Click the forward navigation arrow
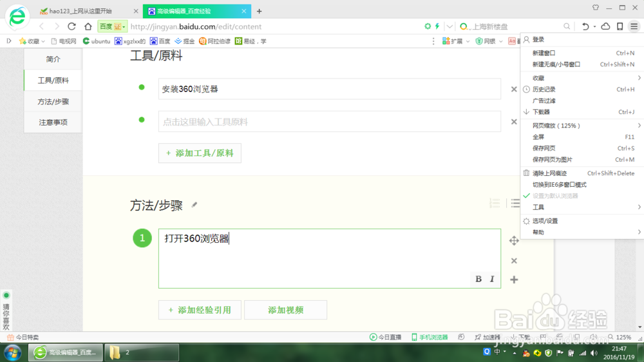The image size is (644, 362). point(57,26)
